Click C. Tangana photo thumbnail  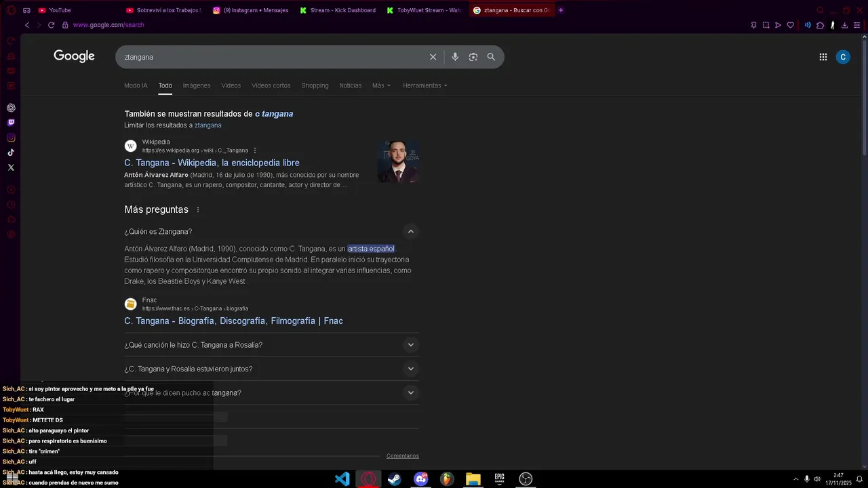pyautogui.click(x=398, y=161)
